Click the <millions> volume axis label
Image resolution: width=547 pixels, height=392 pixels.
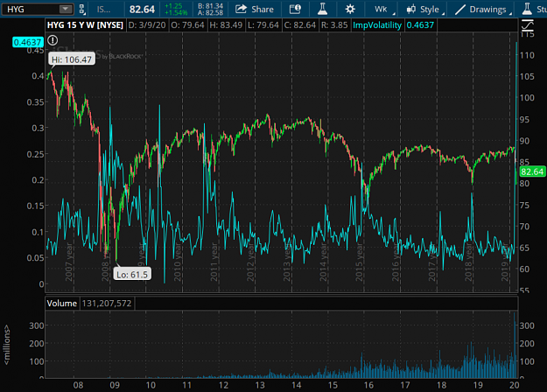[x=7, y=345]
